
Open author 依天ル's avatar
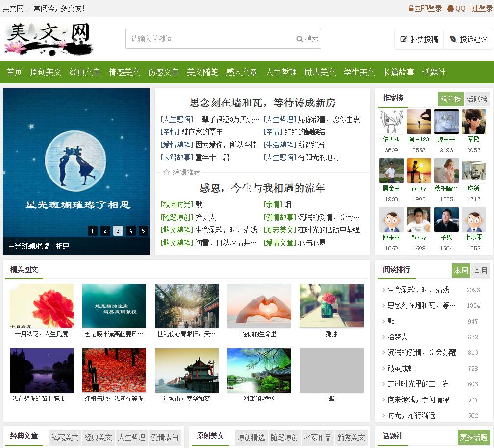point(391,122)
